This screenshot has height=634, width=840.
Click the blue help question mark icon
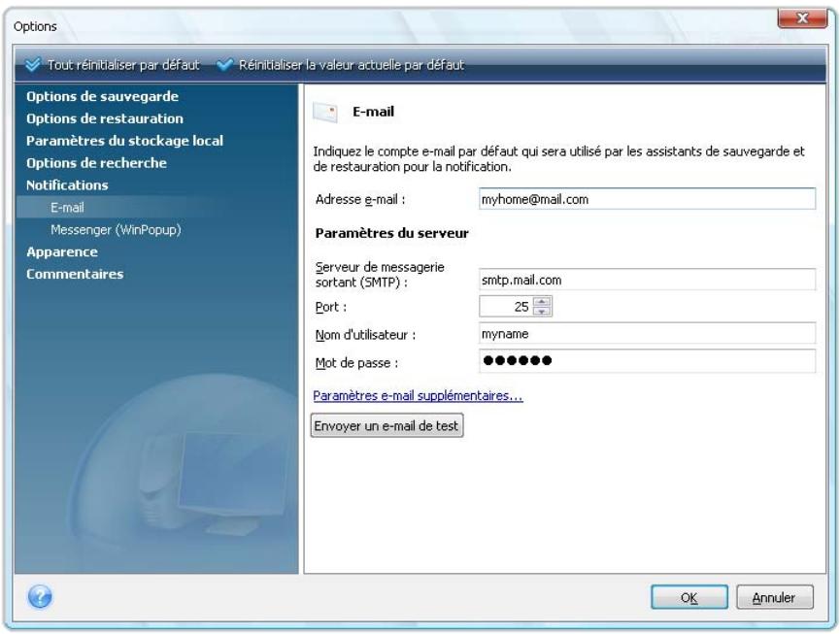(x=40, y=596)
